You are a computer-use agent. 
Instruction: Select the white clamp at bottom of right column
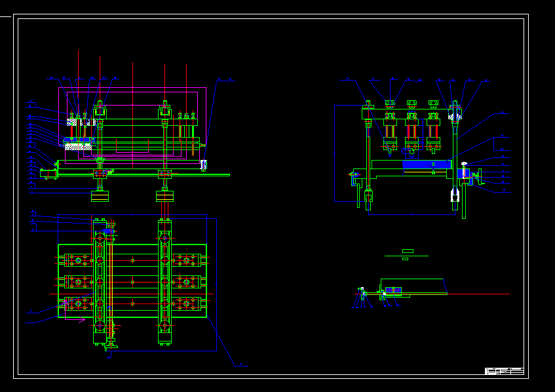(x=455, y=195)
